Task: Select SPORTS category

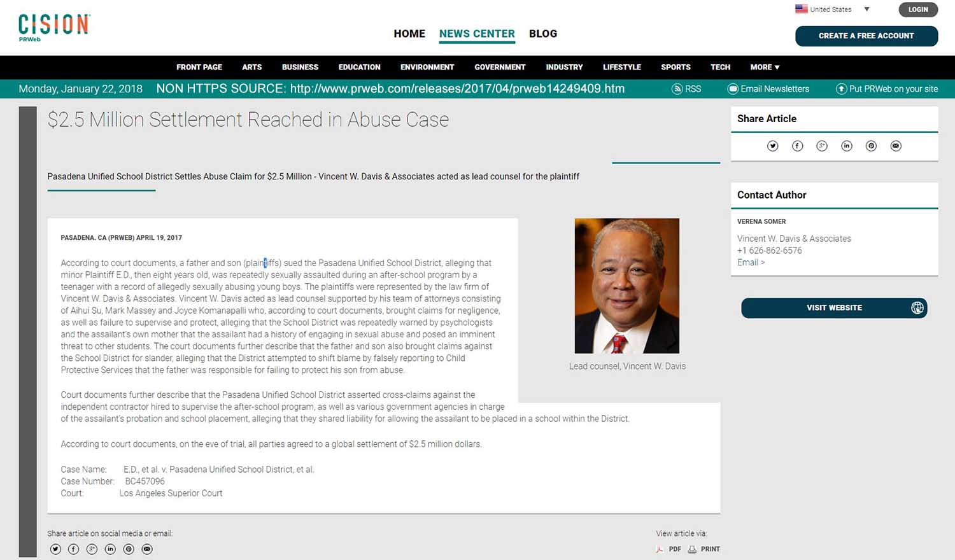Action: point(676,67)
